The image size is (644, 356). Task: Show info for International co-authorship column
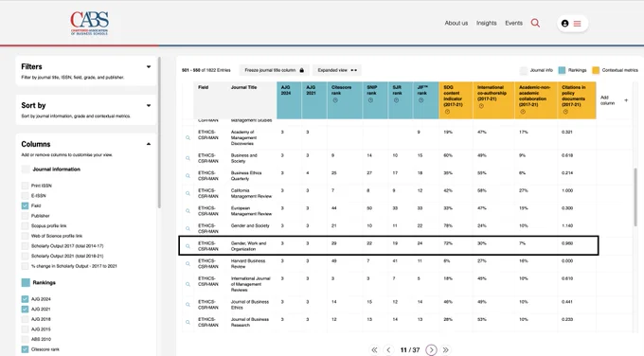(481, 106)
